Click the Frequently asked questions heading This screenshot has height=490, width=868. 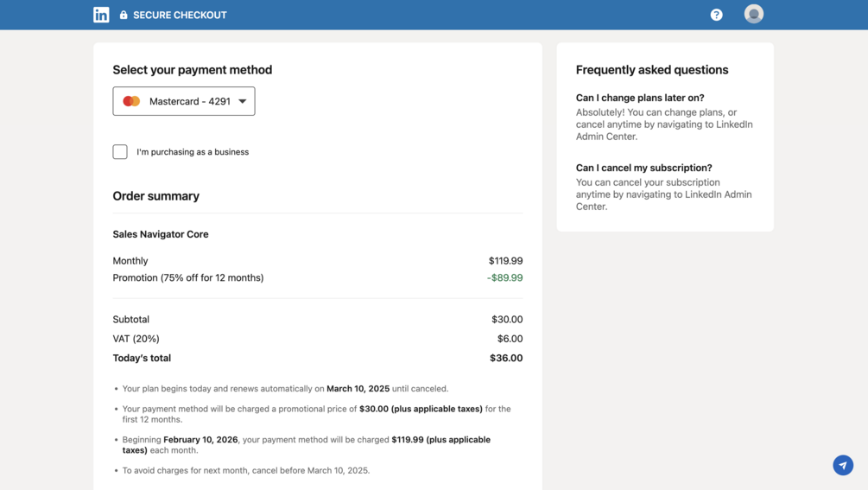click(652, 70)
